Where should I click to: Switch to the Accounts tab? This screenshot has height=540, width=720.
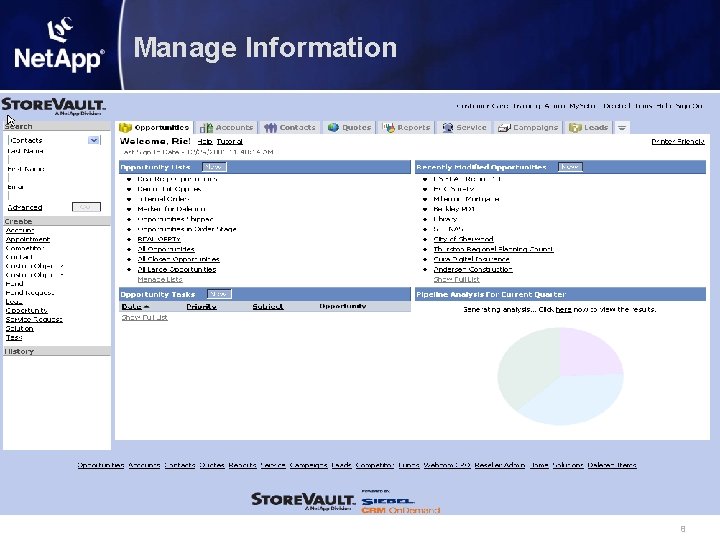pos(227,128)
